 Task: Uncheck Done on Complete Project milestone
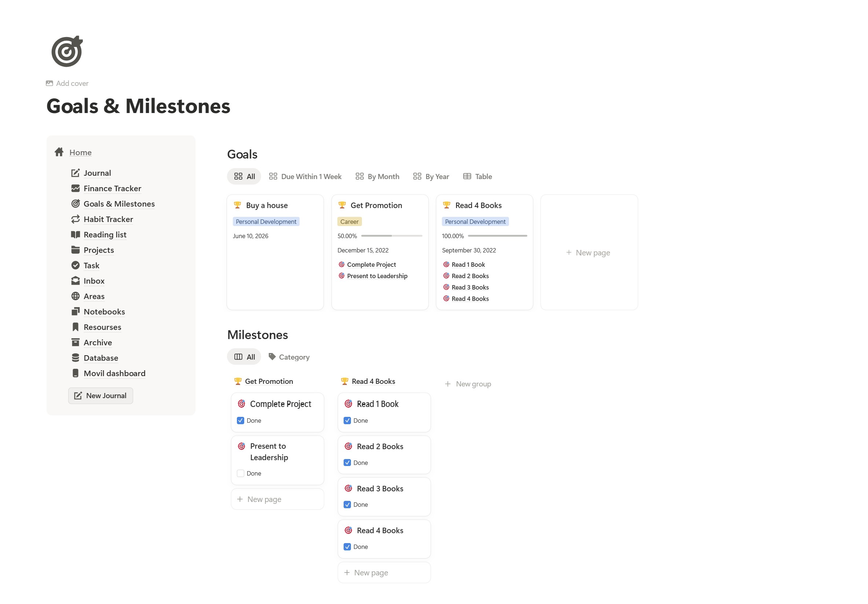[x=241, y=421]
